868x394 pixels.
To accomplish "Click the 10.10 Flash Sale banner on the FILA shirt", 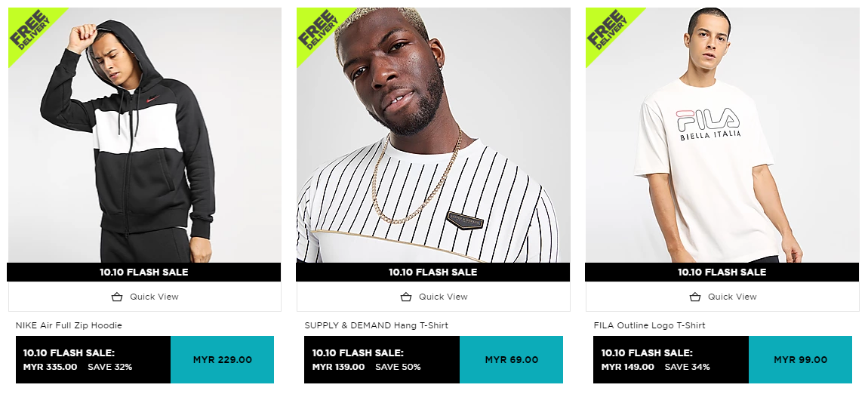I will coord(722,272).
